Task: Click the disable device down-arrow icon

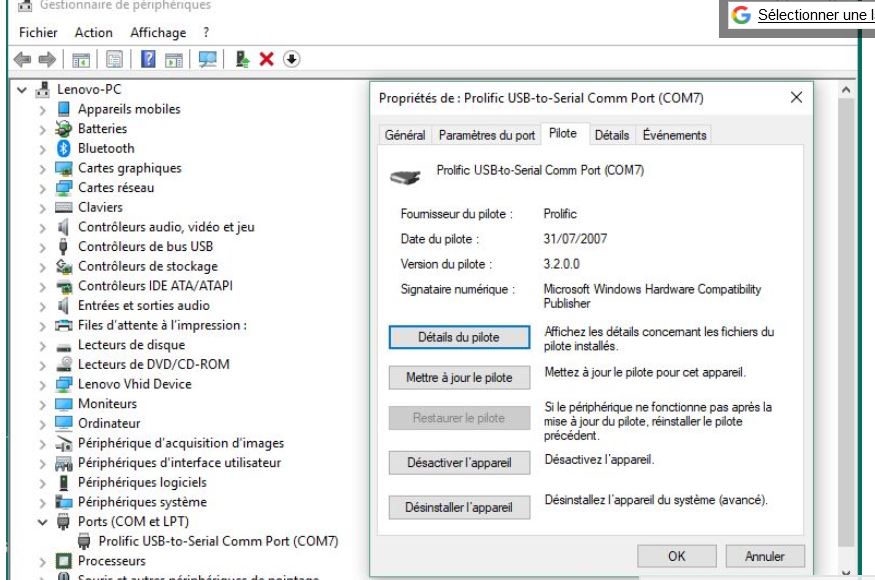Action: (x=291, y=59)
